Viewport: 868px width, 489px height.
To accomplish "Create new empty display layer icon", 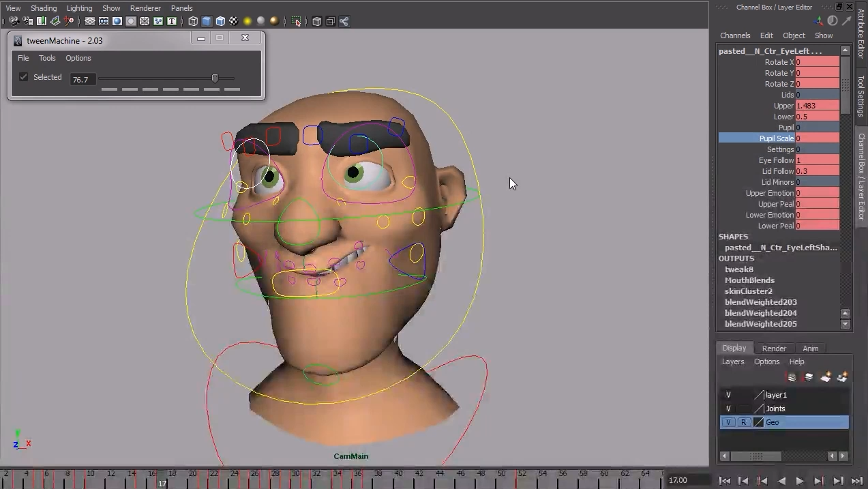I will click(826, 377).
